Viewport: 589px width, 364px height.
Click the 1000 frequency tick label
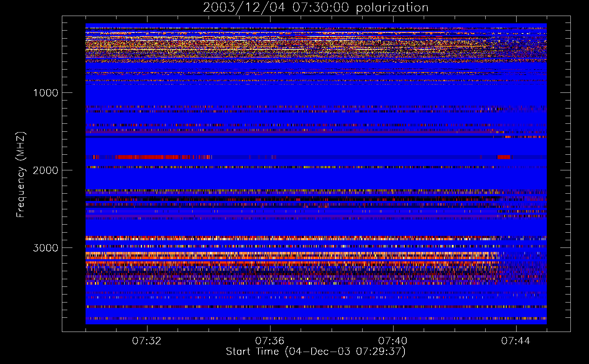point(46,92)
